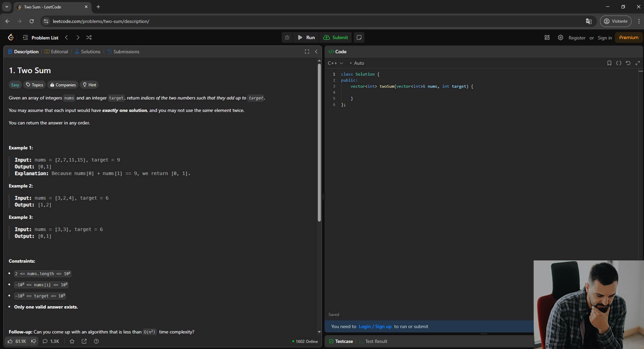This screenshot has width=644, height=349.
Task: Open the notes icon beside Submit
Action: click(x=359, y=37)
